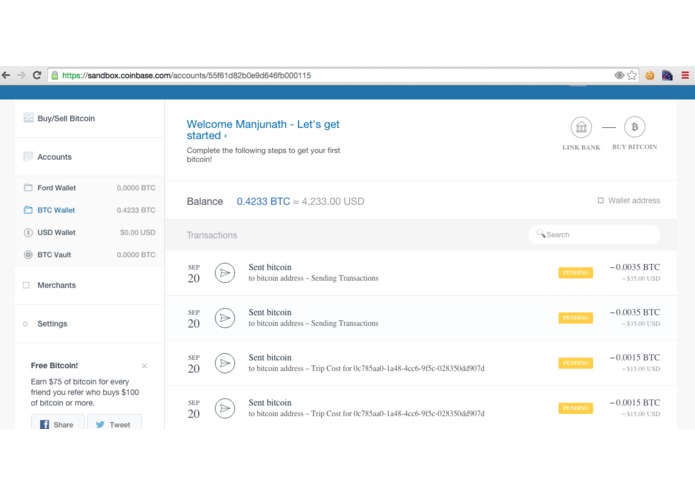Click the green padlock security icon
The width and height of the screenshot is (695, 494).
coord(55,75)
